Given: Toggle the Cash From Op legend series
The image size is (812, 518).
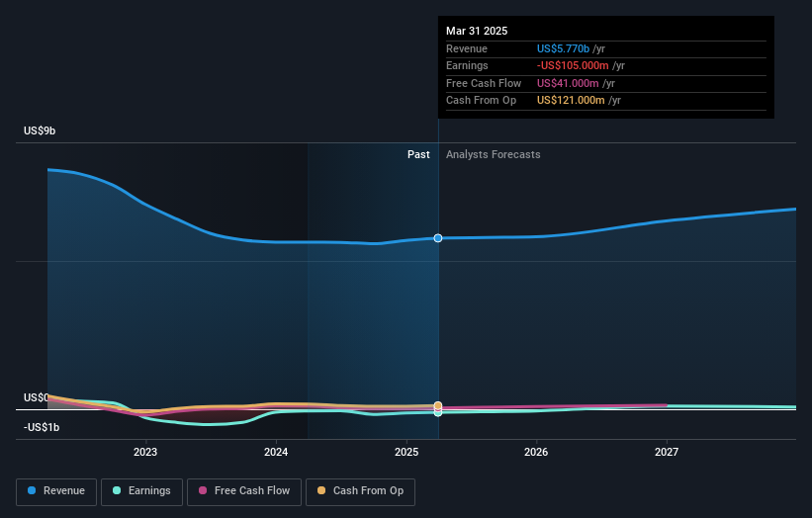Looking at the screenshot, I should coord(360,491).
